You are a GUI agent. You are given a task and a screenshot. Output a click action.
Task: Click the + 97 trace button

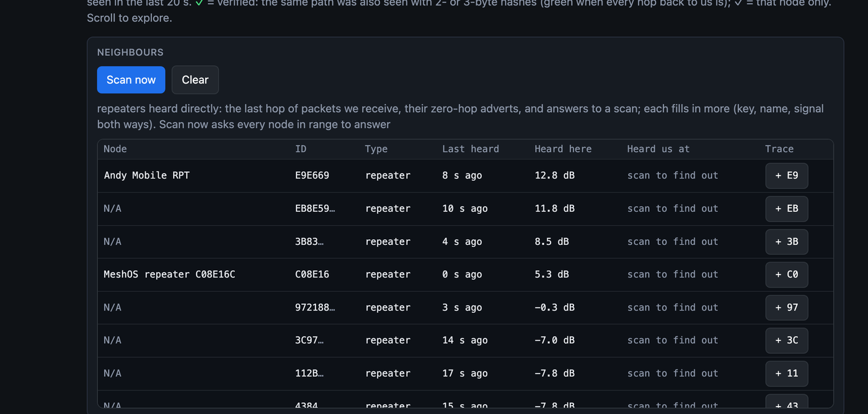pos(786,307)
